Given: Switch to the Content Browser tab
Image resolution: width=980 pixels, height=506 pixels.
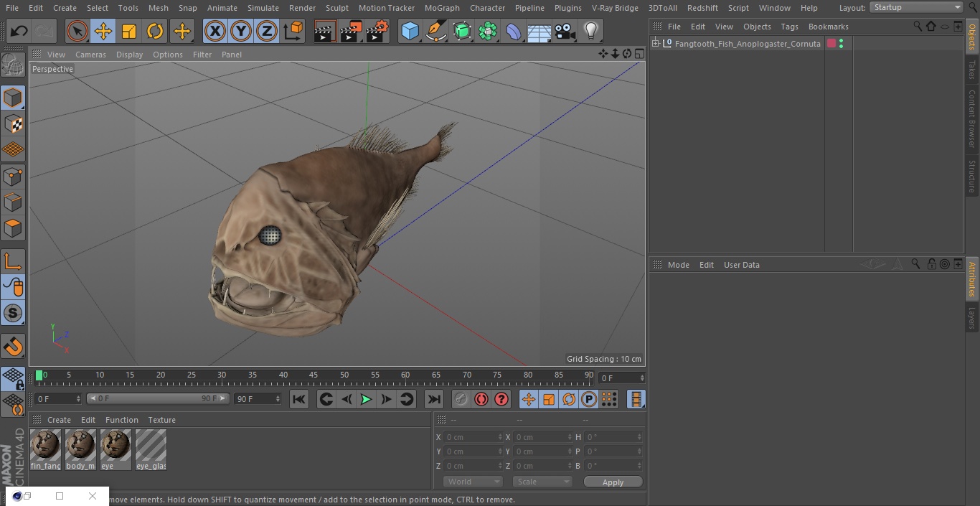Looking at the screenshot, I should (972, 118).
